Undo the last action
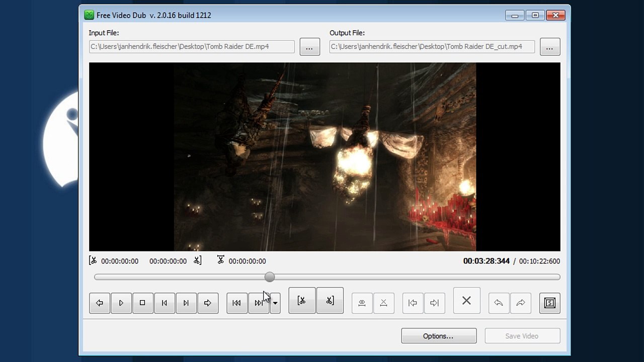 click(x=499, y=303)
